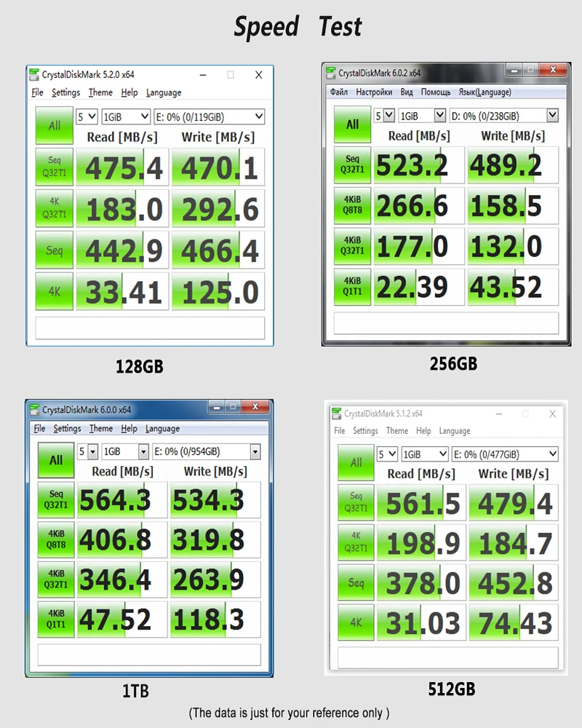Open drive D: (0/238GiB) dropdown
Viewport: 582px width, 728px height.
(x=503, y=115)
